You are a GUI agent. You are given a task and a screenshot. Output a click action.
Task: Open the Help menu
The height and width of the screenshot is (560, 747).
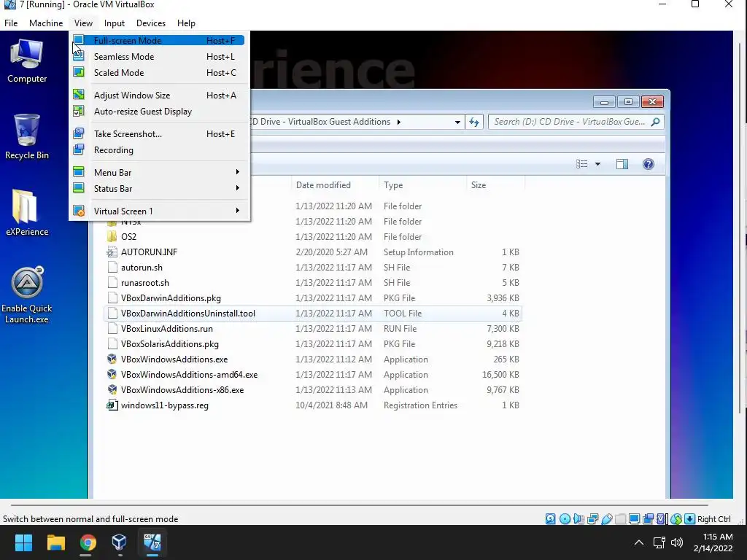(x=186, y=23)
